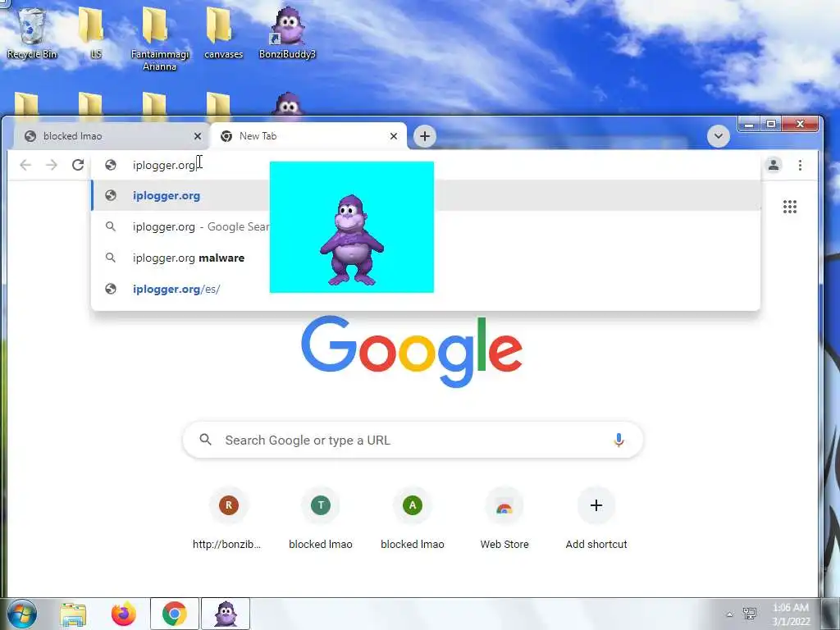Open the clock showing 1:06 AM
The image size is (840, 630).
click(791, 614)
